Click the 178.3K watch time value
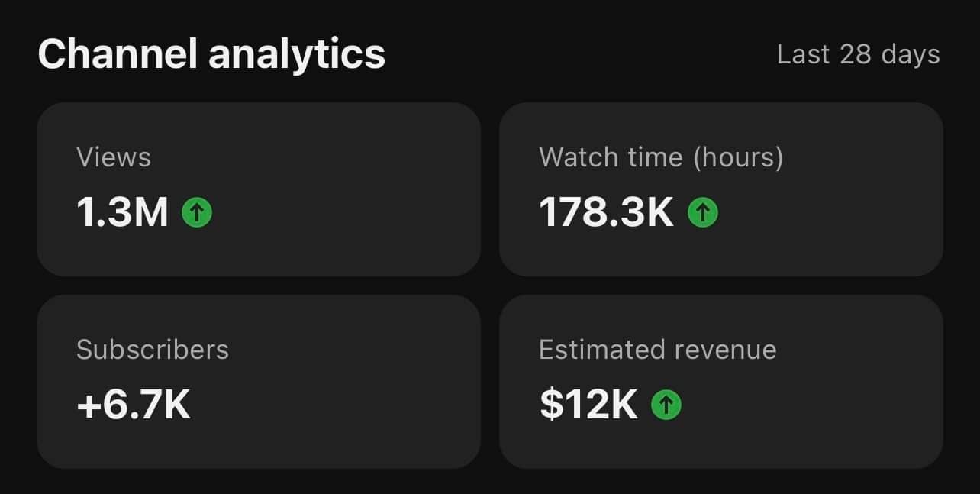Image resolution: width=980 pixels, height=494 pixels. (x=606, y=213)
